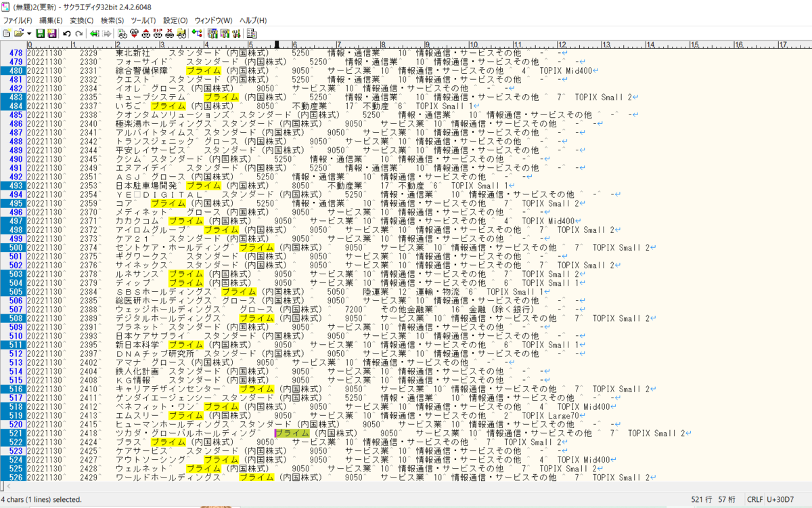The width and height of the screenshot is (812, 508).
Task: Click the 不動産業 text in the いちご row
Action: pyautogui.click(x=309, y=106)
